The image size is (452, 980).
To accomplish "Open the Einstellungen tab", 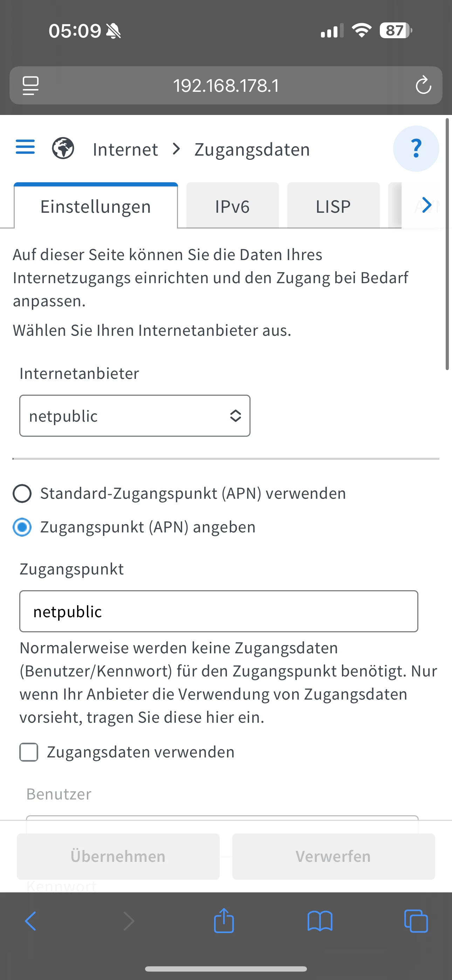I will (x=96, y=206).
